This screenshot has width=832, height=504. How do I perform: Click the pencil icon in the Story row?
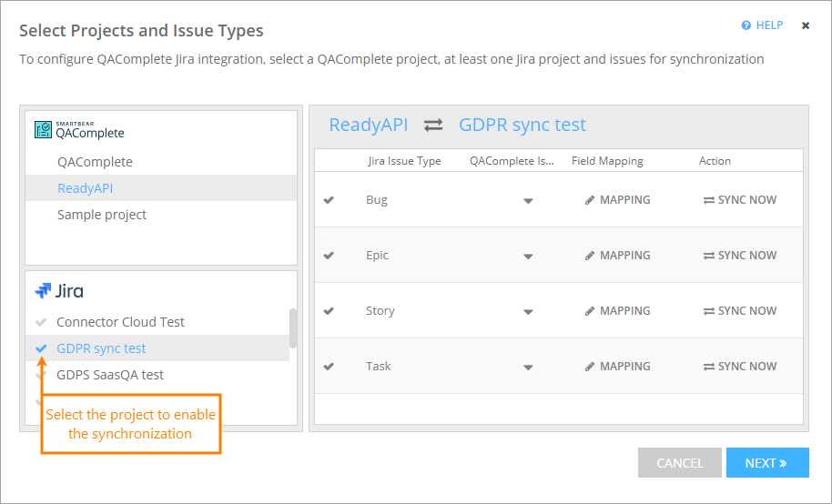[590, 311]
